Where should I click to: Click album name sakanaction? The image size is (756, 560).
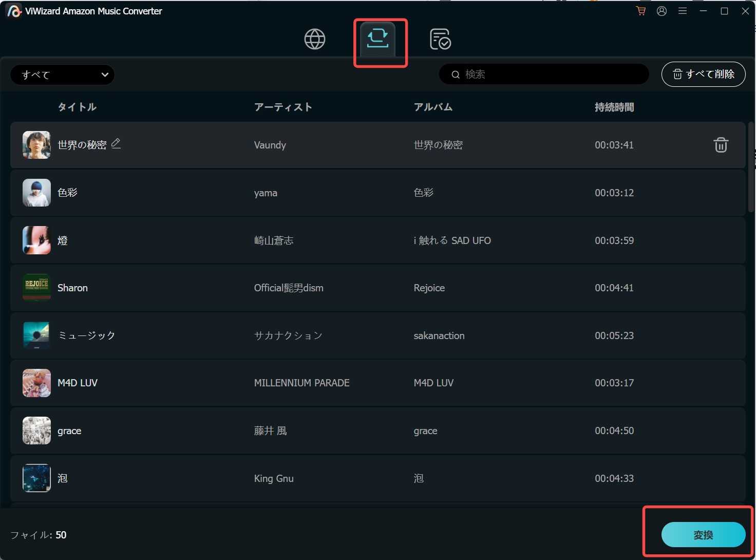click(x=439, y=335)
